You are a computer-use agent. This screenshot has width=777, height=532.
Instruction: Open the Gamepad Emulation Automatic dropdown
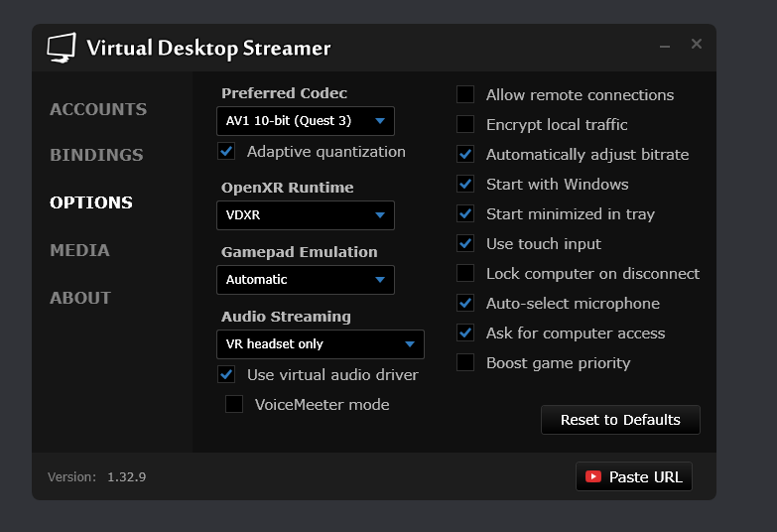pos(306,280)
